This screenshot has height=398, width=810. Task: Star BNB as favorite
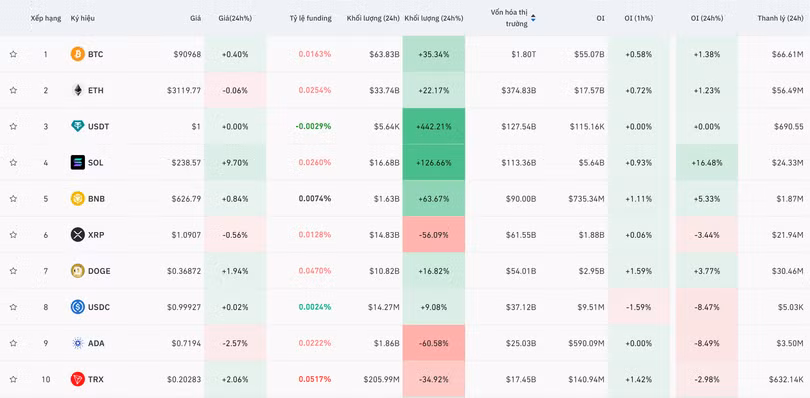tap(13, 198)
